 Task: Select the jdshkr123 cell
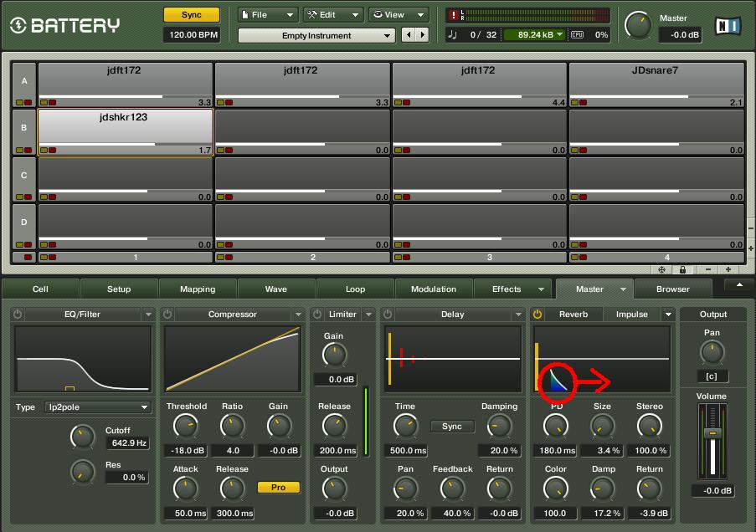coord(126,131)
